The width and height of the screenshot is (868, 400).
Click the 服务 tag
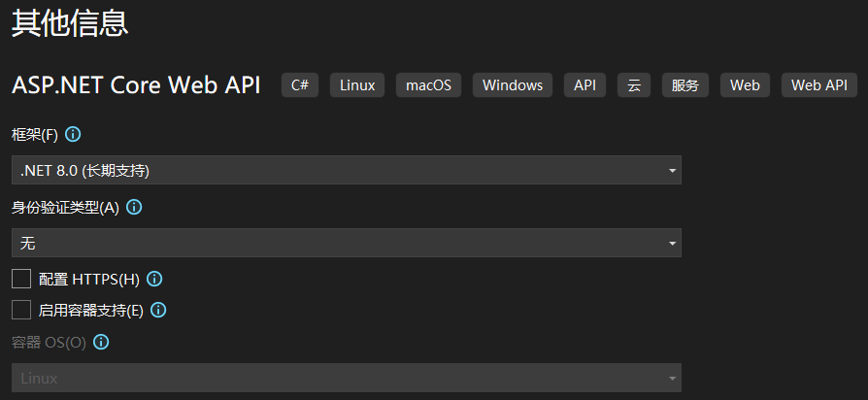click(x=685, y=85)
